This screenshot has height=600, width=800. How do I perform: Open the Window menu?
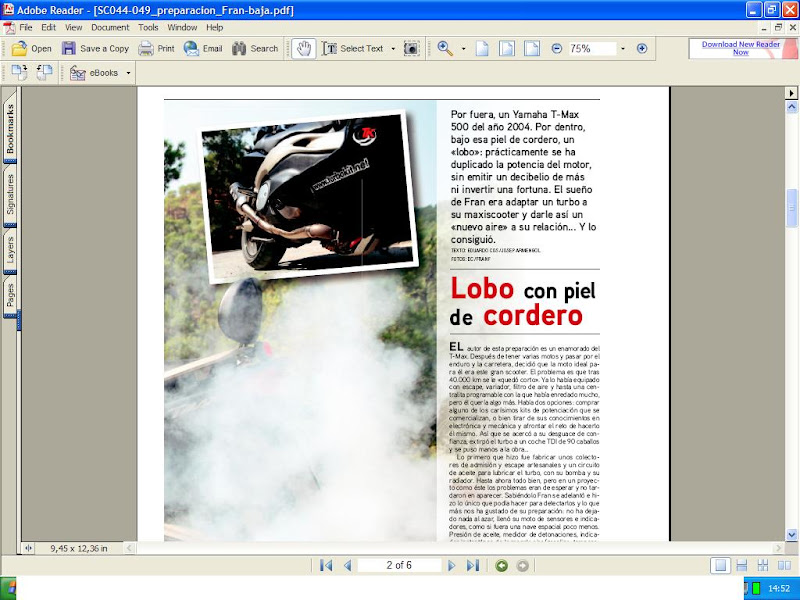[x=182, y=28]
